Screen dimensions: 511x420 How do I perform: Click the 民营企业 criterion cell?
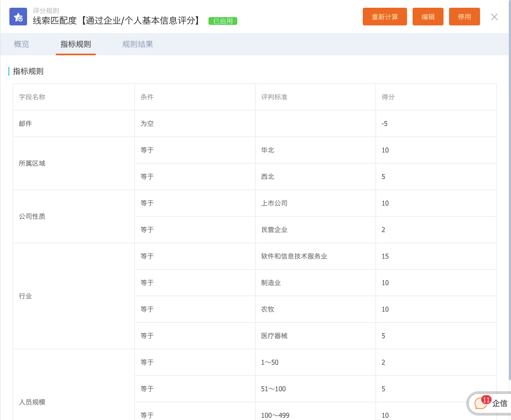315,229
